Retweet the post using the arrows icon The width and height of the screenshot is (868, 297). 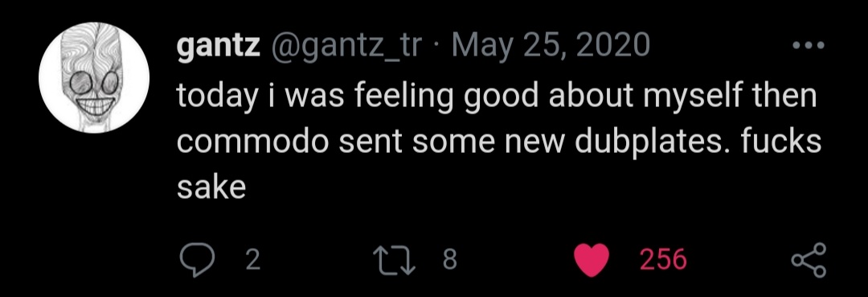click(x=395, y=261)
